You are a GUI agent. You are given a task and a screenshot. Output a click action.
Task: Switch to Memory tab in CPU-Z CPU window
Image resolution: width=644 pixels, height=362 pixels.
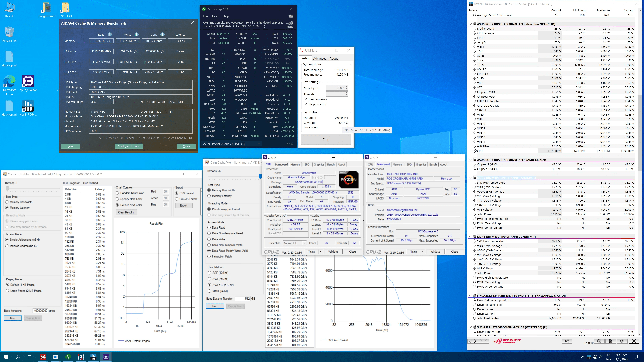click(295, 164)
